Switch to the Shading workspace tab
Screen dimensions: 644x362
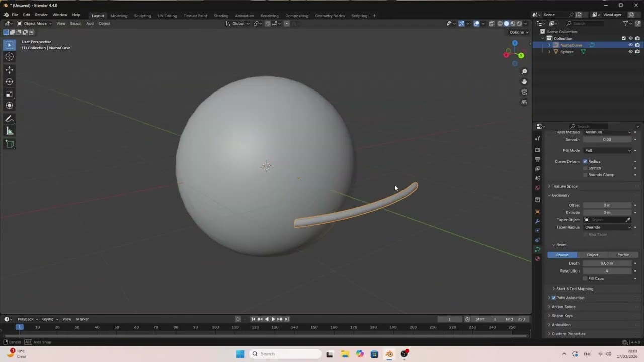tap(221, 16)
